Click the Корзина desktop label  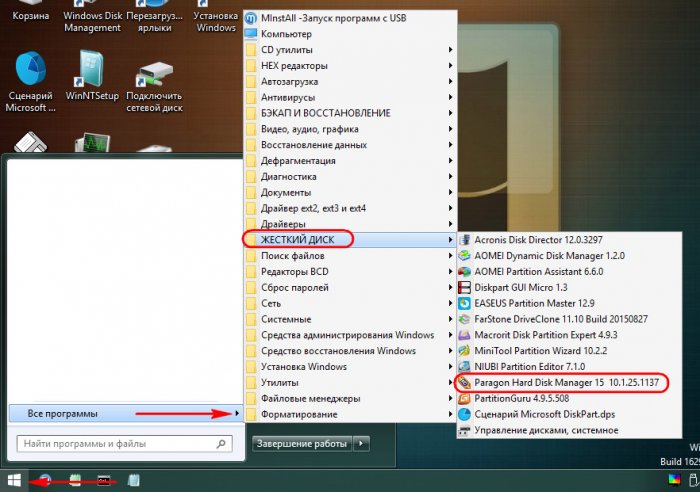coord(30,16)
